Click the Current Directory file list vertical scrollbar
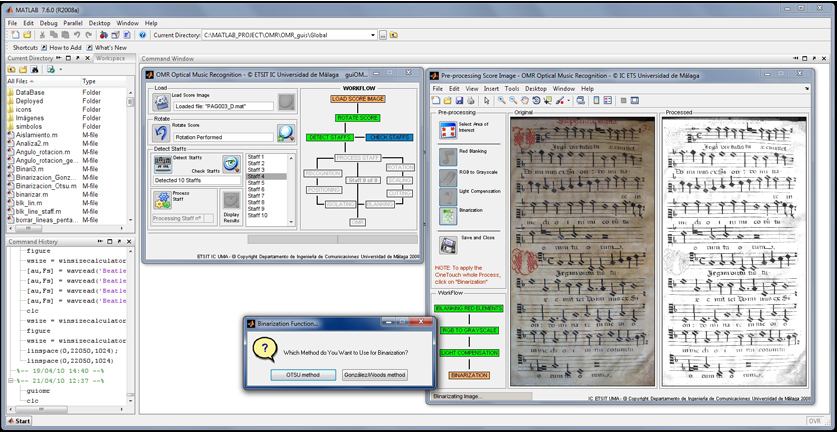Viewport: 838px width, 432px height. (130, 155)
